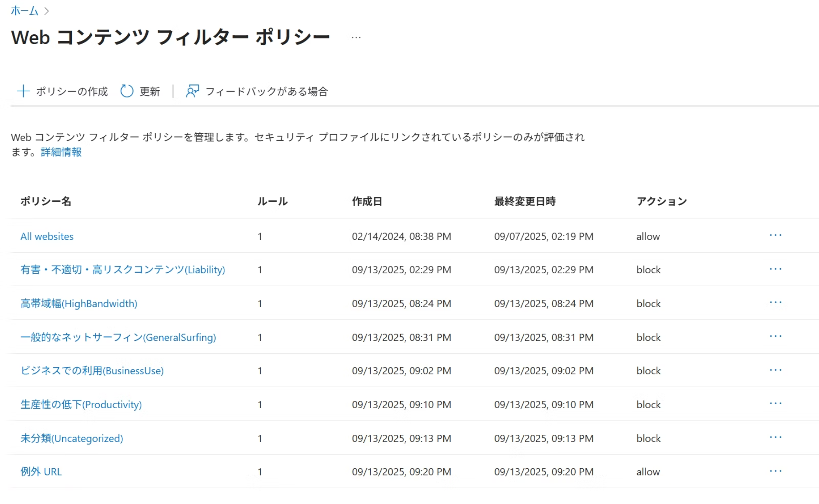Open the 高帯域幅(HighBandwidth) policy
This screenshot has width=819, height=504.
point(79,304)
